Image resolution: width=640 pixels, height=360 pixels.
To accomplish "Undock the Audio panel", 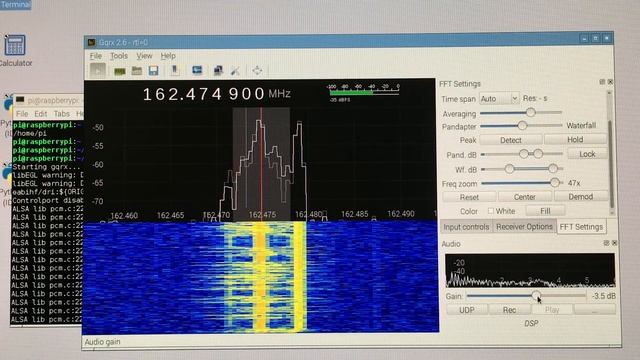I will 606,243.
